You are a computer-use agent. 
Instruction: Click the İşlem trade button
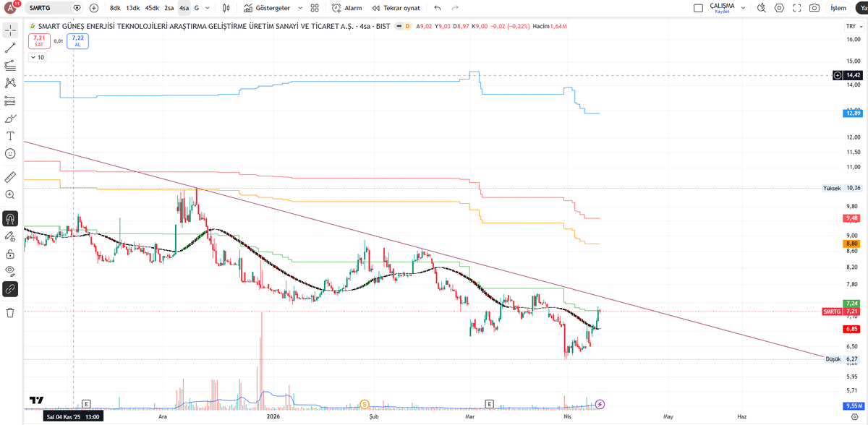(838, 8)
